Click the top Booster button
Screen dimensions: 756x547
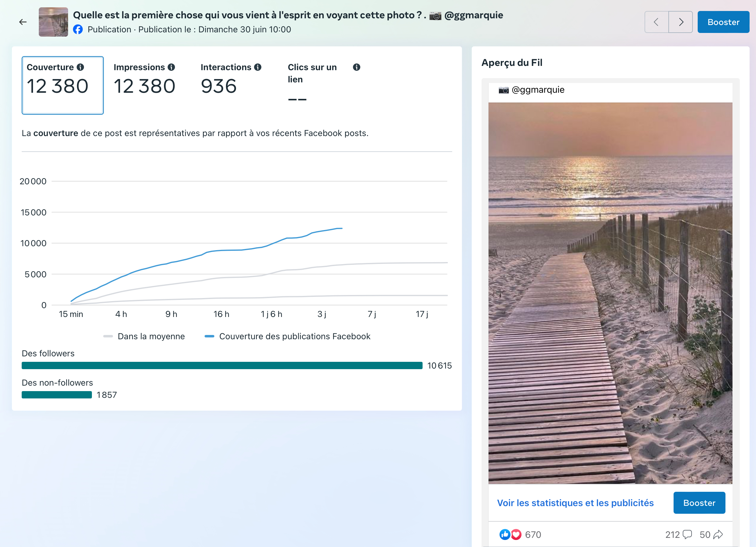pyautogui.click(x=723, y=22)
